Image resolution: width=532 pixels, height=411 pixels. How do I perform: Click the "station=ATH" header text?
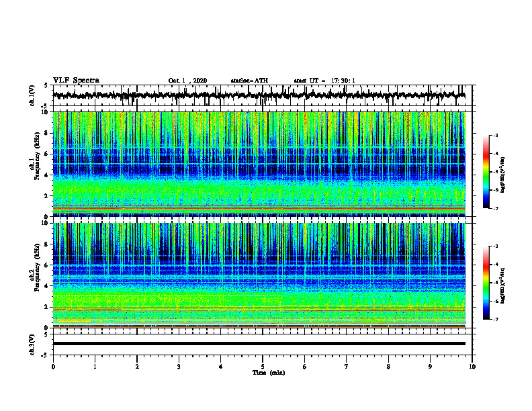click(249, 81)
